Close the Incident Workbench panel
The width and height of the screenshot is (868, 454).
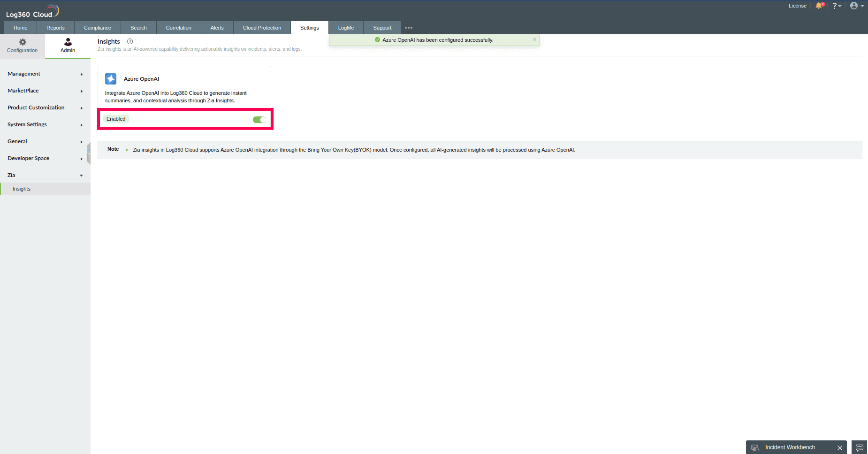(840, 447)
